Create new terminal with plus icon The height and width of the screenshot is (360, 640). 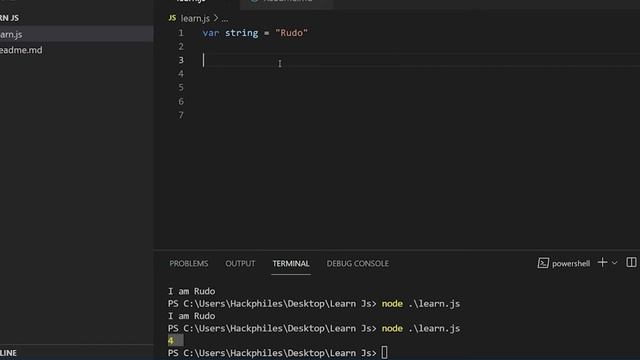click(x=602, y=262)
